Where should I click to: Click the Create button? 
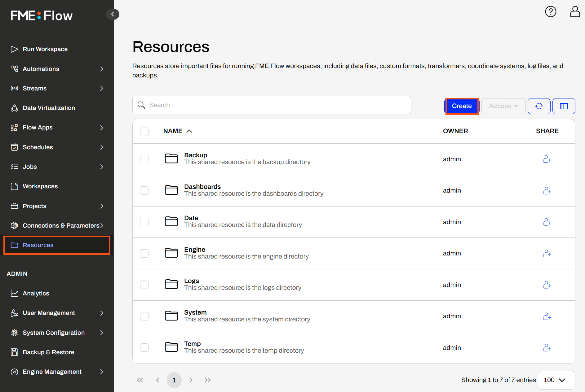point(462,106)
